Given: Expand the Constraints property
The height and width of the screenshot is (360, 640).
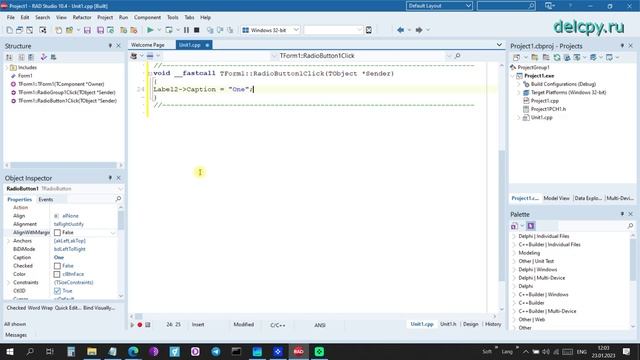Looking at the screenshot, I should (x=9, y=282).
